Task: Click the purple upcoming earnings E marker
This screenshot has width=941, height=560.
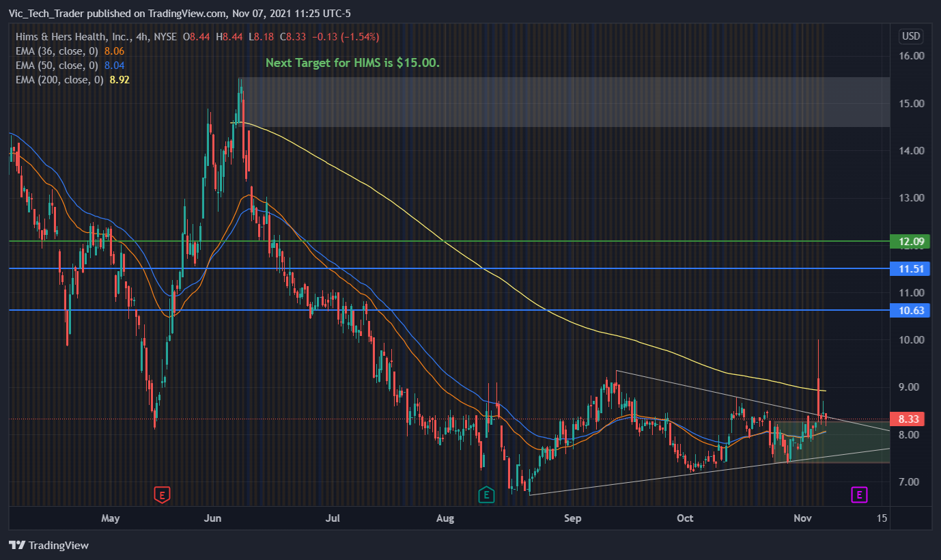Action: [859, 494]
